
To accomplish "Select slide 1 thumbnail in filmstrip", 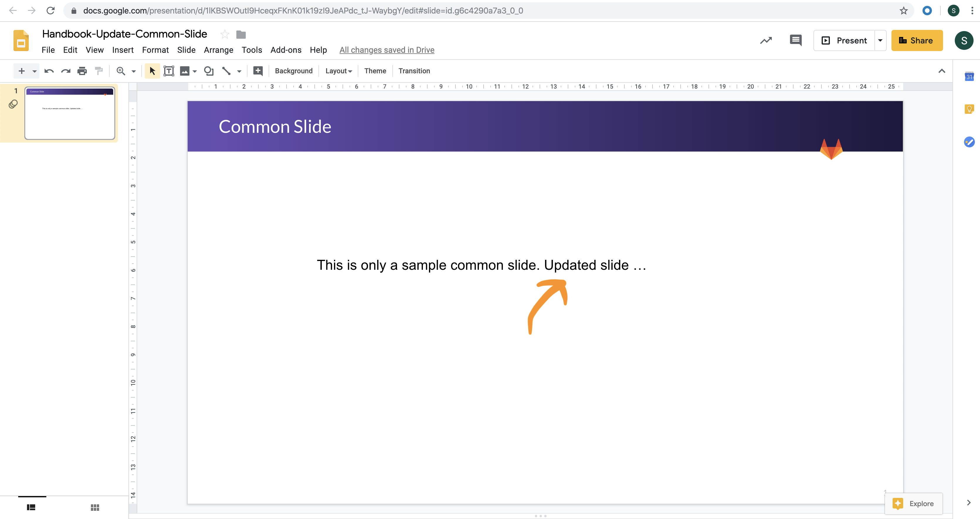I will click(x=69, y=113).
